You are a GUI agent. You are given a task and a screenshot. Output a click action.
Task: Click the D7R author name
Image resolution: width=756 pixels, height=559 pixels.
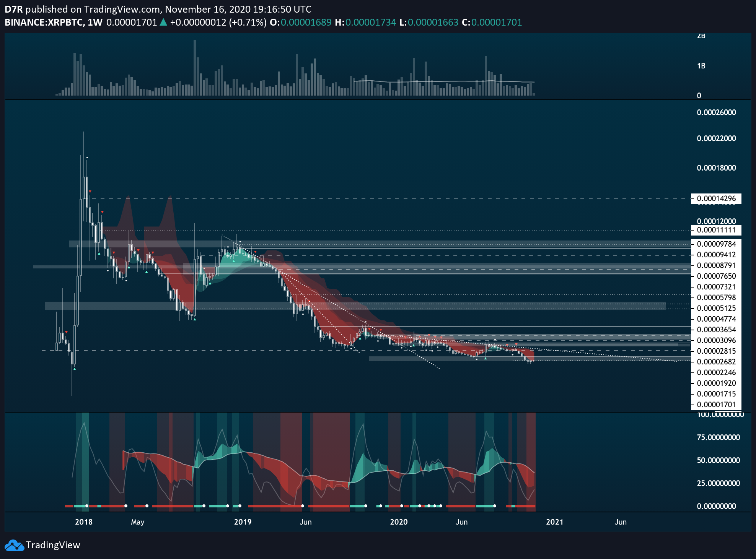pyautogui.click(x=13, y=9)
